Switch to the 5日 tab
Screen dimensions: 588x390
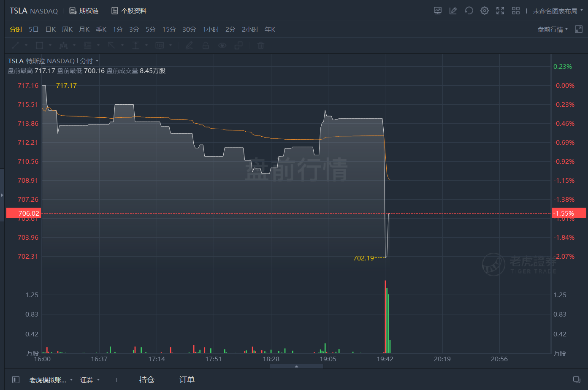pyautogui.click(x=34, y=29)
